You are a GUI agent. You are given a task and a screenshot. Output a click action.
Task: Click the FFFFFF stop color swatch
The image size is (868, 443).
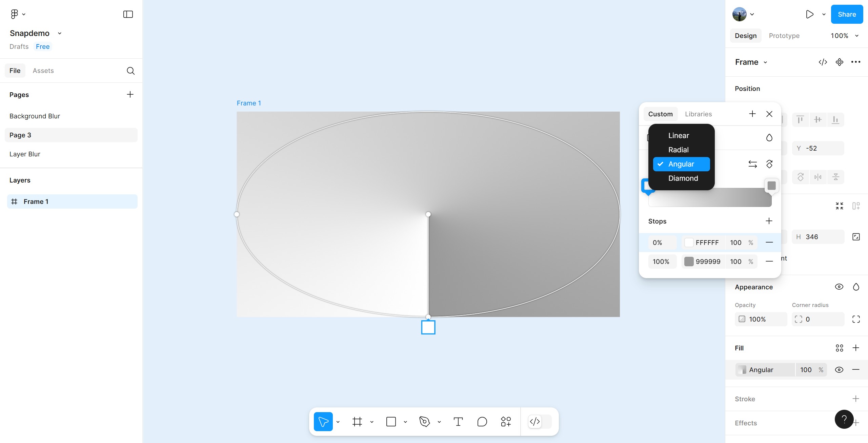(x=688, y=243)
